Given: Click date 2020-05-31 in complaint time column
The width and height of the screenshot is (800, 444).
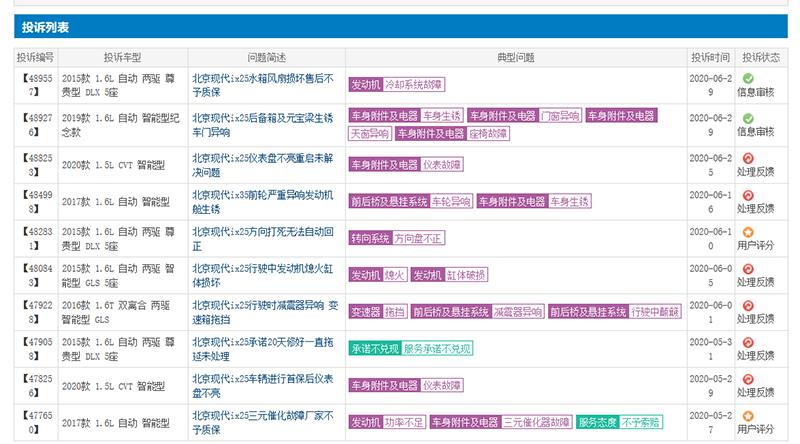Looking at the screenshot, I should 710,349.
